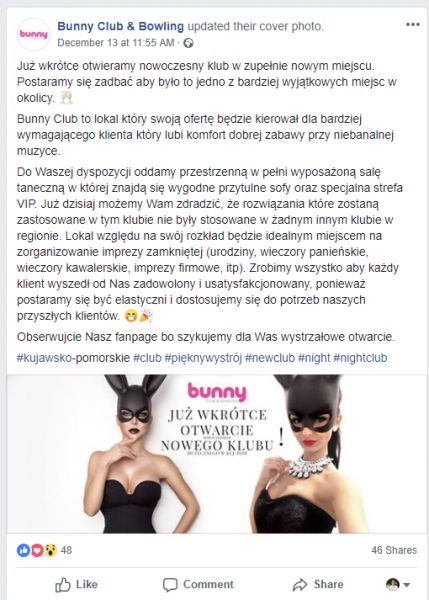Image resolution: width=429 pixels, height=600 pixels.
Task: Click the Share button
Action: pos(318,584)
